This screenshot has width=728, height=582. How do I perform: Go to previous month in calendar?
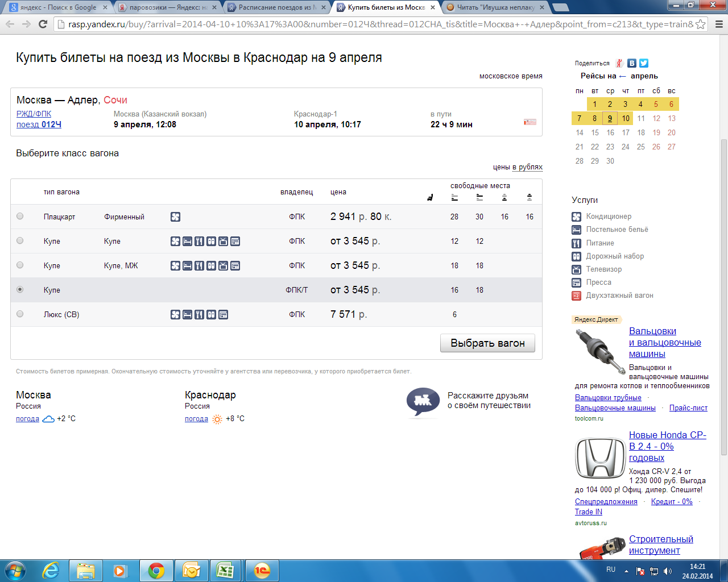622,76
